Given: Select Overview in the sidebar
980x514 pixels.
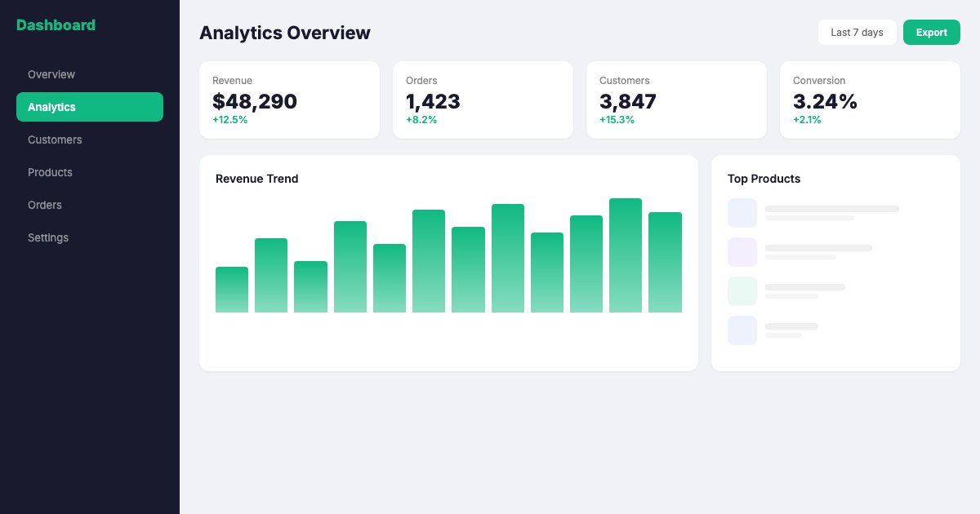Looking at the screenshot, I should 51,74.
